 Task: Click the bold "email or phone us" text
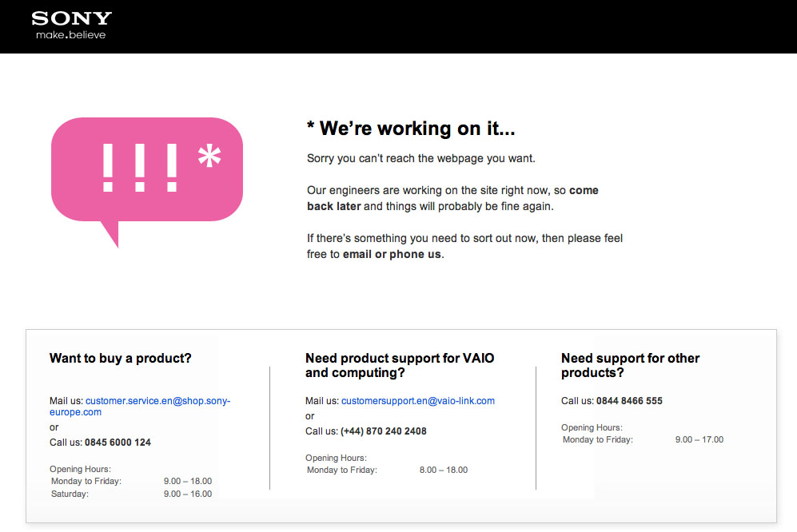click(x=392, y=255)
